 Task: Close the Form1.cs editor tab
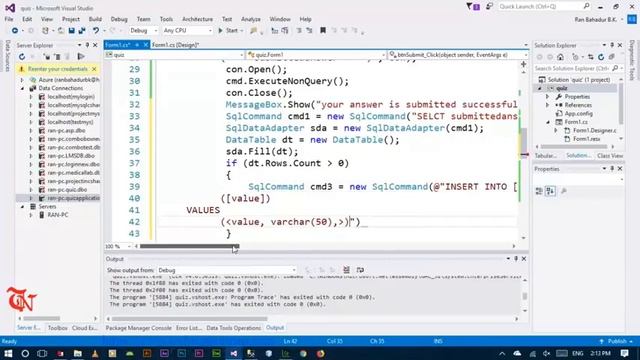pyautogui.click(x=145, y=45)
